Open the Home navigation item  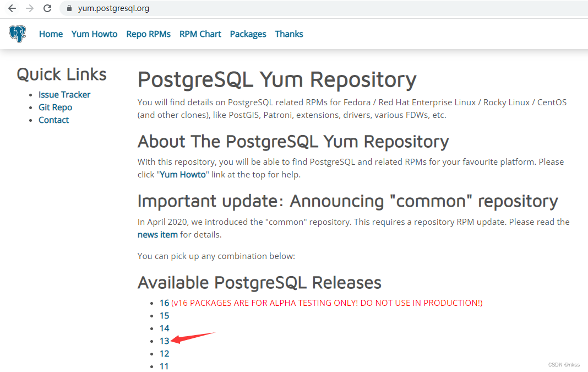point(51,34)
